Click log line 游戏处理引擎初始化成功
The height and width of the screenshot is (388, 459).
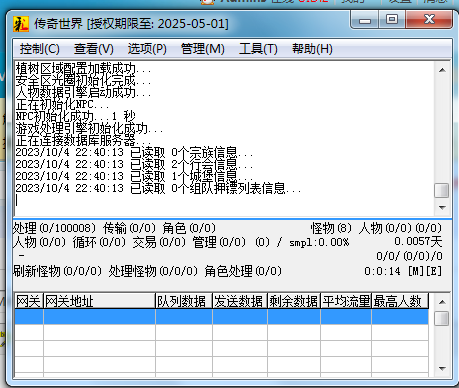(89, 129)
